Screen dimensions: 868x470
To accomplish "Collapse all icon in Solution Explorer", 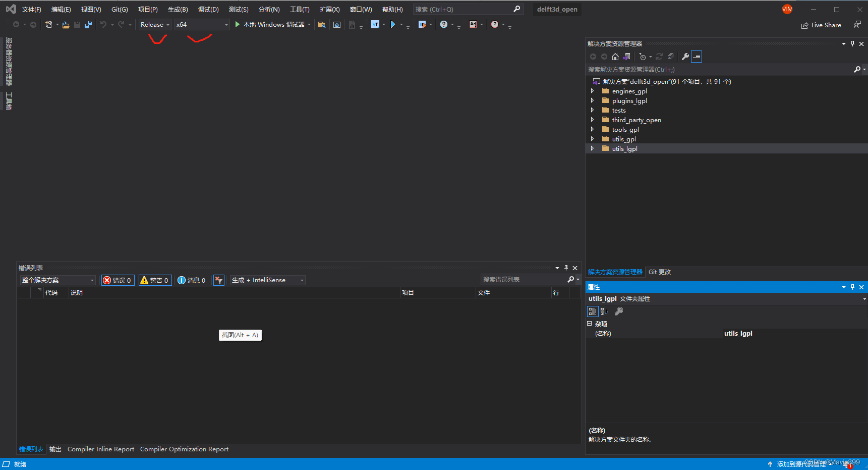I will pos(670,57).
